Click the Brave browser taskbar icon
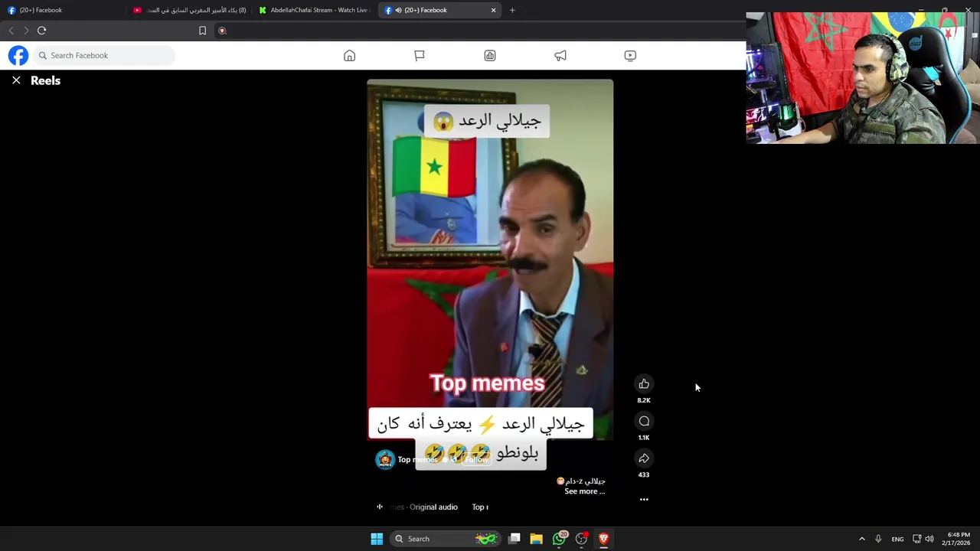The width and height of the screenshot is (980, 551). (x=603, y=539)
